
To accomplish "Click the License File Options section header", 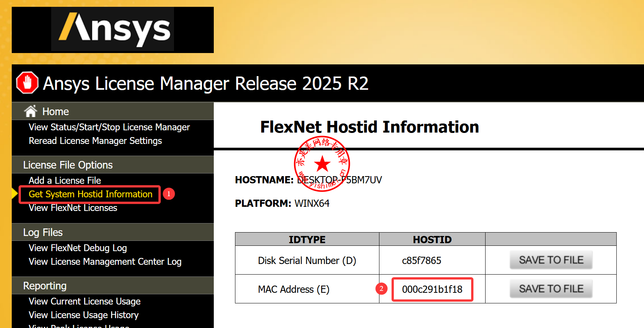I will [x=68, y=165].
